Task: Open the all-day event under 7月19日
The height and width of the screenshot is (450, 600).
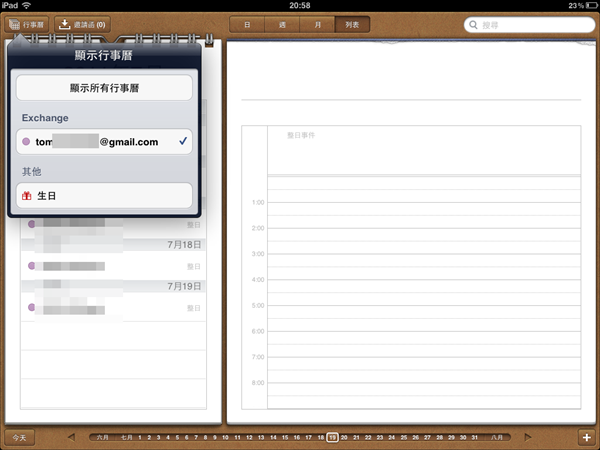Action: click(113, 308)
